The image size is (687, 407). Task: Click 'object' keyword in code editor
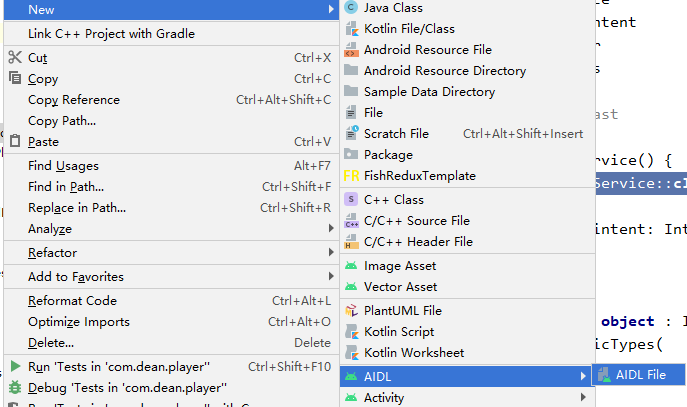[x=627, y=322]
